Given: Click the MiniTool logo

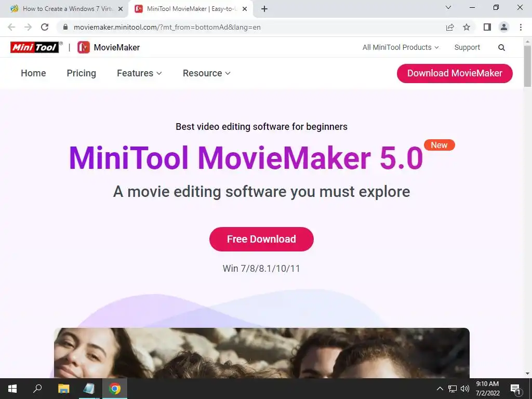Looking at the screenshot, I should coord(35,47).
